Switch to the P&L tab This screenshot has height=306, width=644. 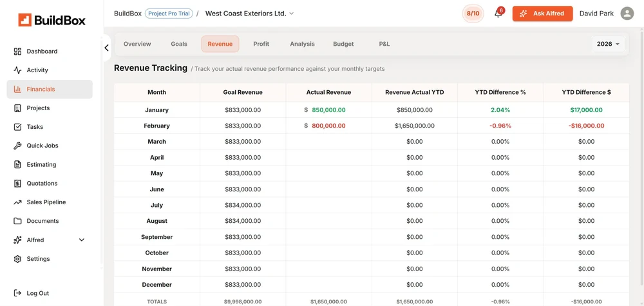pos(384,44)
